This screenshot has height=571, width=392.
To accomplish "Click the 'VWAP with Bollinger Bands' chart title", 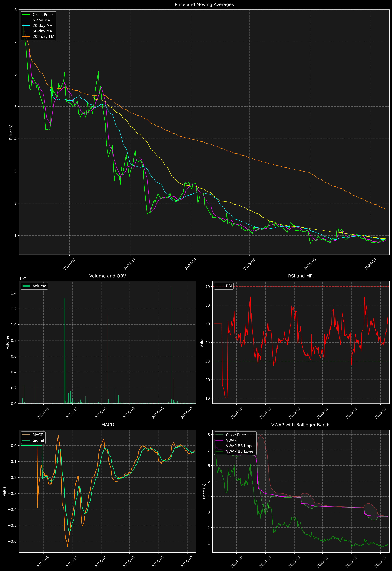I will [301, 425].
